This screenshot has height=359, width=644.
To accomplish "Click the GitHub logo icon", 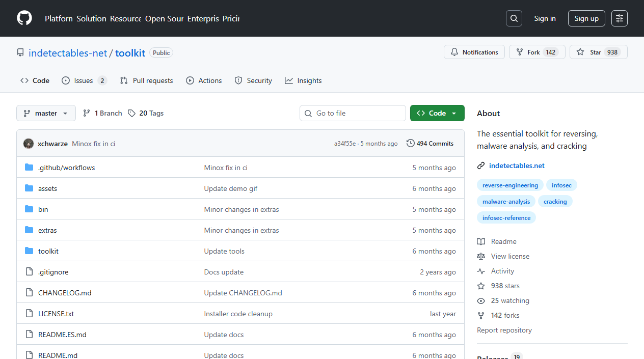I will [x=24, y=18].
